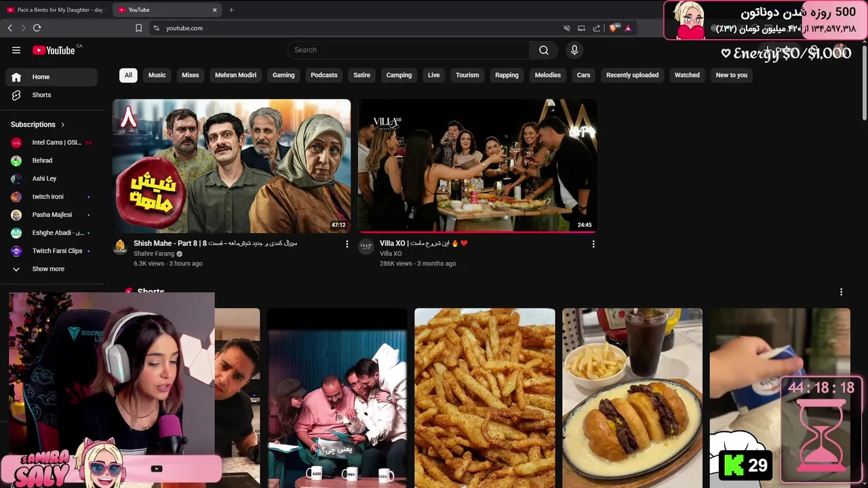The height and width of the screenshot is (488, 868).
Task: Open the Pasha Majlesi subscription
Action: pyautogui.click(x=52, y=215)
